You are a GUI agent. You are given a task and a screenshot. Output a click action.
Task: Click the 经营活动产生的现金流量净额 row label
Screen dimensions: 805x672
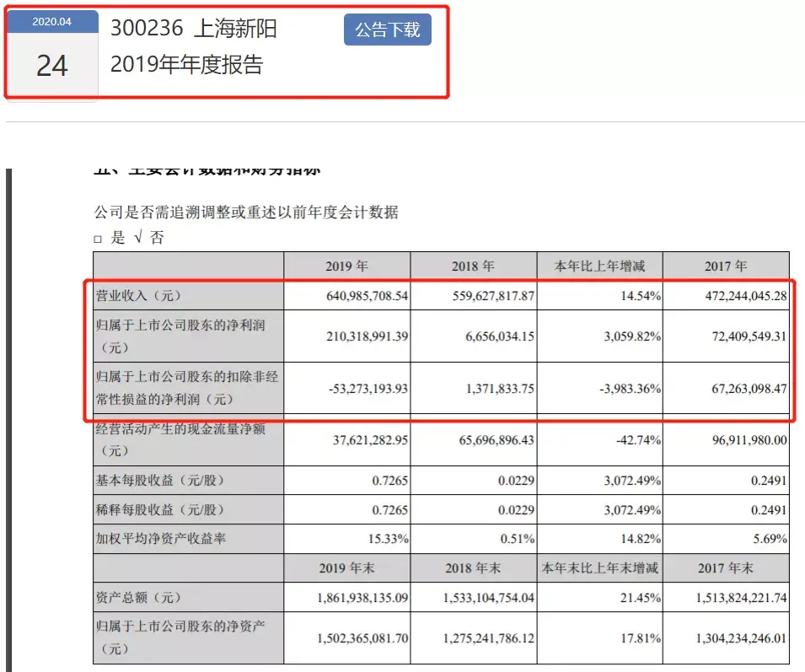pyautogui.click(x=180, y=429)
